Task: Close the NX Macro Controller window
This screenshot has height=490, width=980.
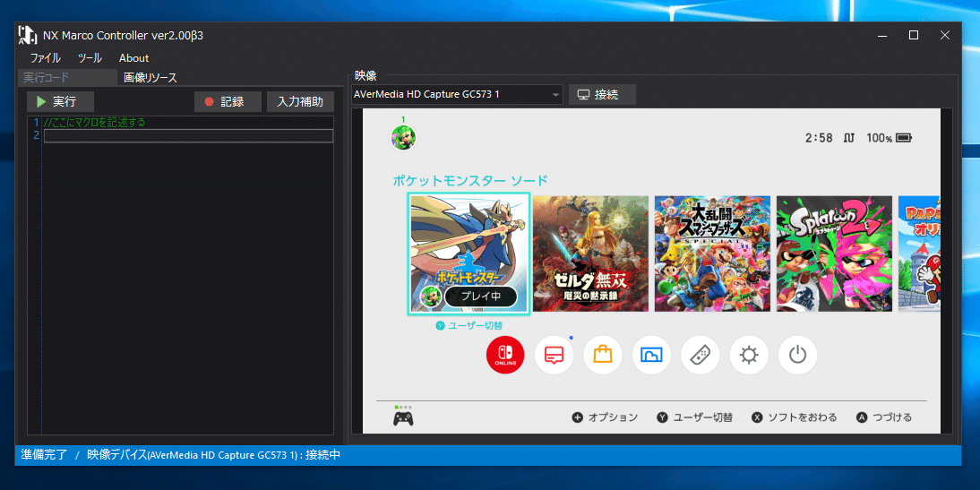Action: [945, 36]
